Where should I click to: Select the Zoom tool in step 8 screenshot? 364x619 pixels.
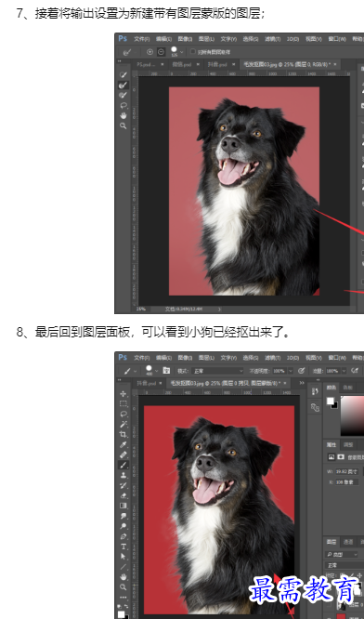(x=123, y=587)
